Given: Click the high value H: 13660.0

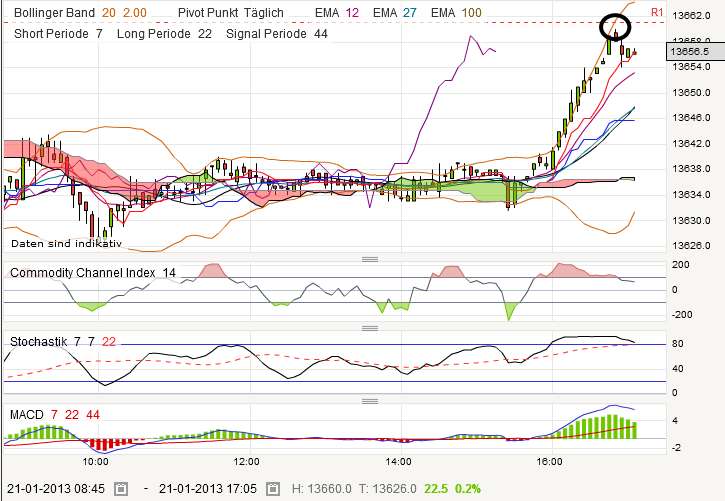Looking at the screenshot, I should (322, 489).
